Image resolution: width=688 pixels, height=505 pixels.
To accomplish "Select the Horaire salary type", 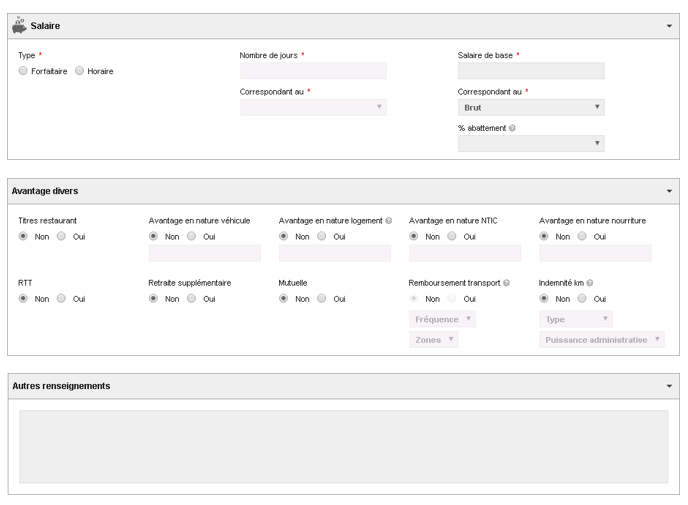I will [x=79, y=71].
